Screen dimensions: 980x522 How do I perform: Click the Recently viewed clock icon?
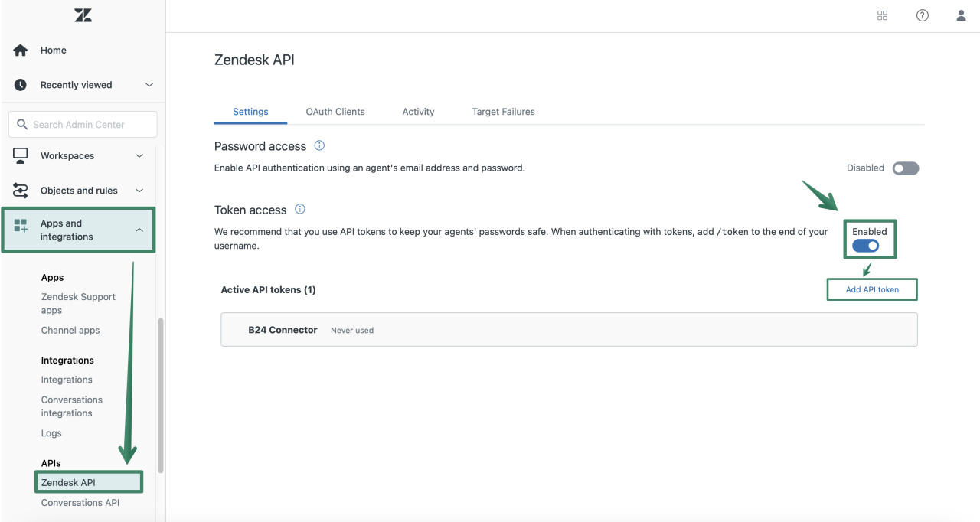20,85
